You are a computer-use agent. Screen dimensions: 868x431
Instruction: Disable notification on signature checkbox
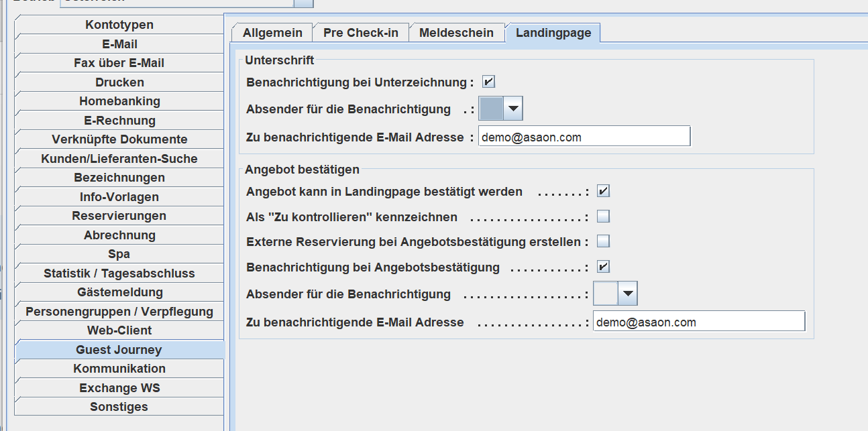tap(488, 82)
